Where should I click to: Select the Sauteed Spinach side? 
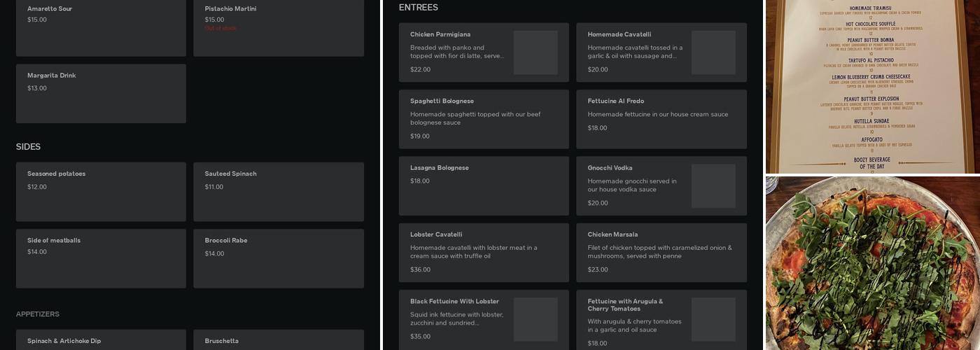coord(278,192)
